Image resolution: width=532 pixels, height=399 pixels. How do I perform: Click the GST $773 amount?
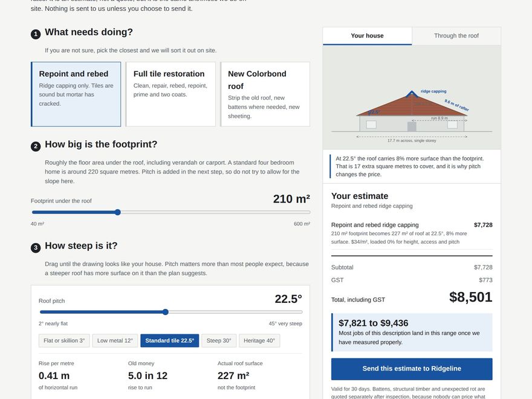[485, 281]
